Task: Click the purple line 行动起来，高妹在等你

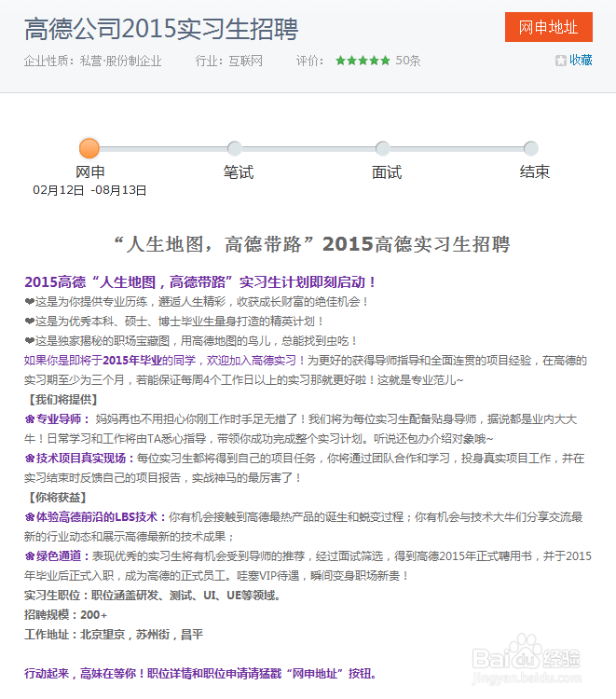Action: (x=200, y=674)
